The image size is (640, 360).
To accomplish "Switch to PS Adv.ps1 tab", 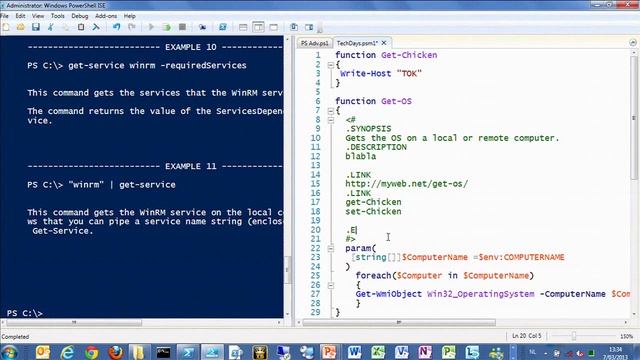I will pos(314,43).
